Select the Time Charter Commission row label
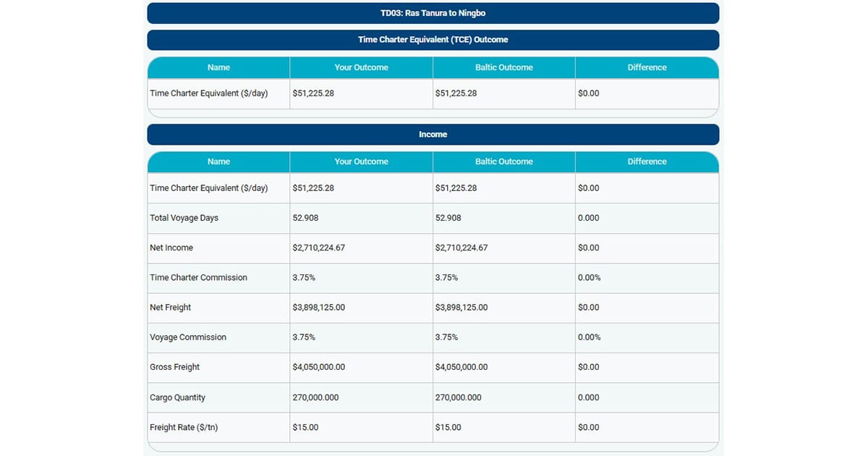This screenshot has height=456, width=868. pyautogui.click(x=198, y=277)
